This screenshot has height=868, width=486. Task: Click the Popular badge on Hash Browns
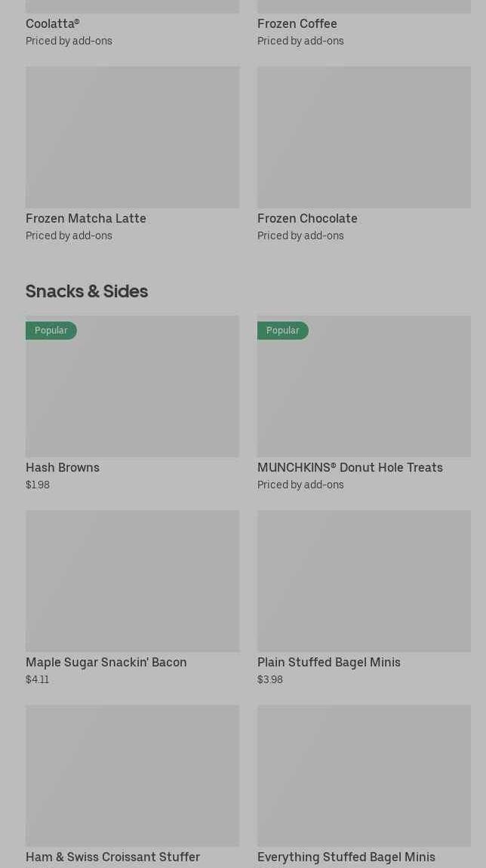pyautogui.click(x=51, y=331)
